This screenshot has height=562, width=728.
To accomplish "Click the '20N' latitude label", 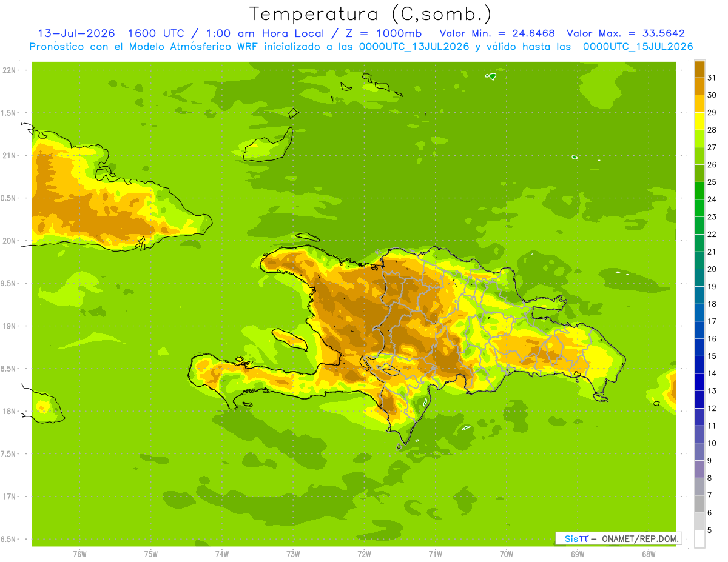I will point(9,241).
